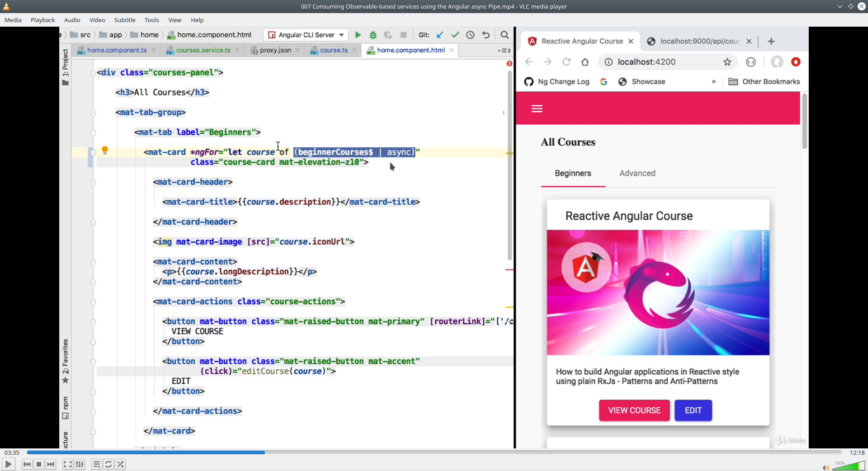This screenshot has height=471, width=868.
Task: Open the Project tool window side tab
Action: coord(65,67)
